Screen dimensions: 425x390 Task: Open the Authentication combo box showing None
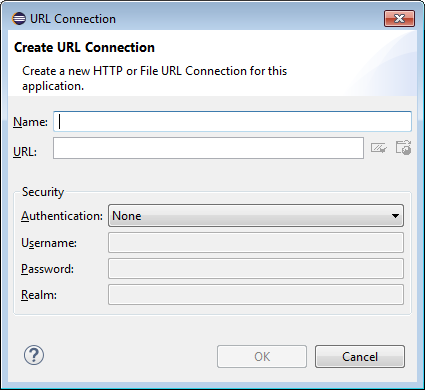(256, 216)
